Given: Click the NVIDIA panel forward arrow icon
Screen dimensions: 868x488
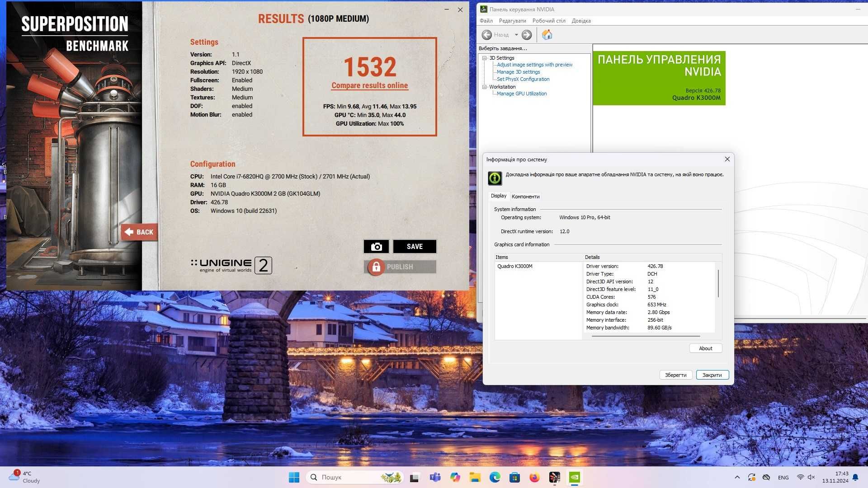Looking at the screenshot, I should coord(527,35).
